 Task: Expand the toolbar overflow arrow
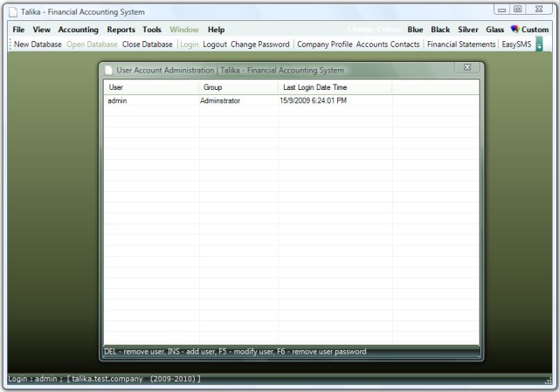click(x=539, y=45)
